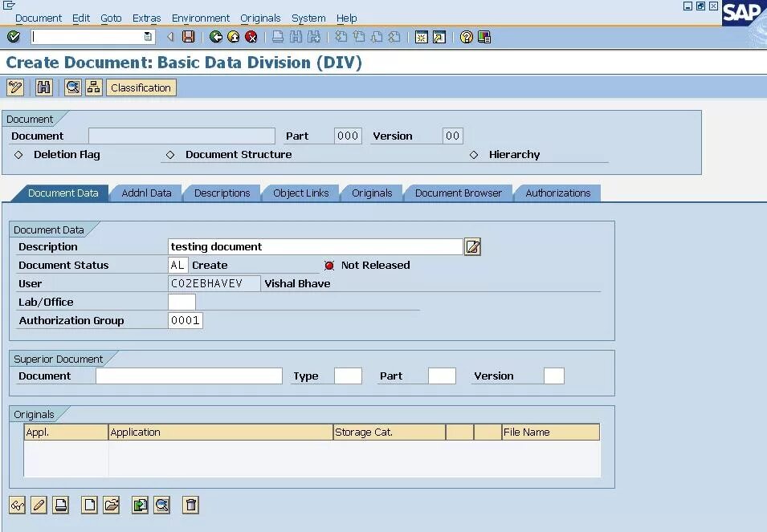Open the Originals menu
This screenshot has width=767, height=532.
click(260, 18)
